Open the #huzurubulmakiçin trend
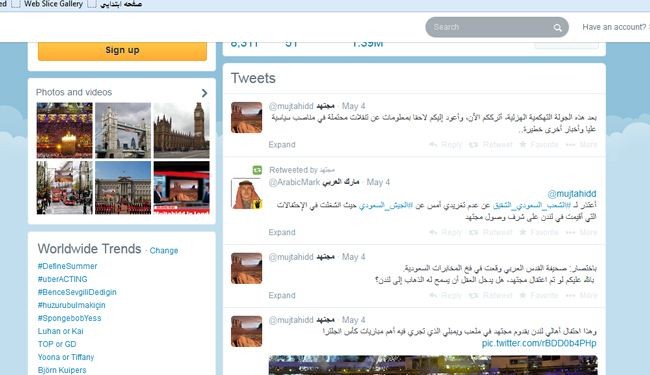650x375 pixels. (71, 305)
